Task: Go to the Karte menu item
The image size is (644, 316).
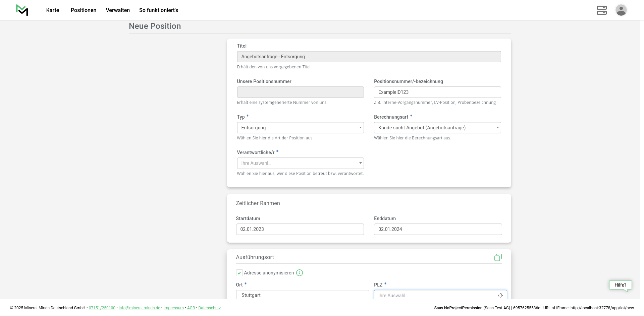Action: coord(53,10)
